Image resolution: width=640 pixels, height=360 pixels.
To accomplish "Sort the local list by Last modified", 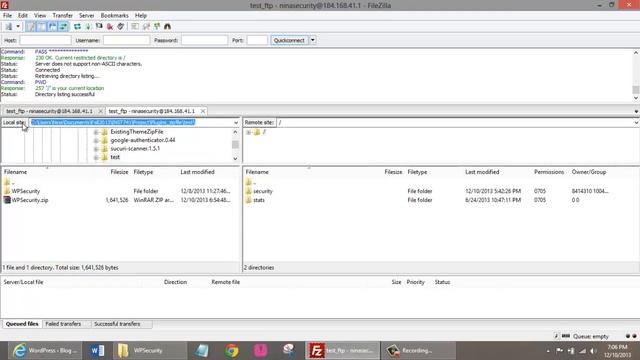I will click(x=198, y=172).
